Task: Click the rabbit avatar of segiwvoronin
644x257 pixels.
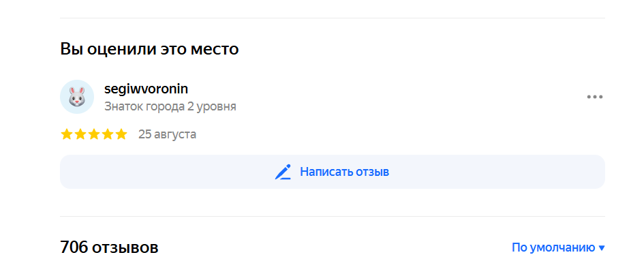Action: coord(77,97)
